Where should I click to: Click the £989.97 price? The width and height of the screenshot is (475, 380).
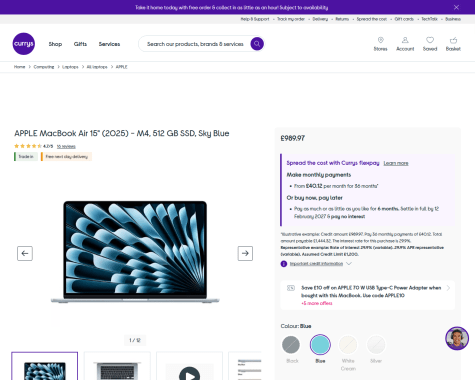(293, 138)
